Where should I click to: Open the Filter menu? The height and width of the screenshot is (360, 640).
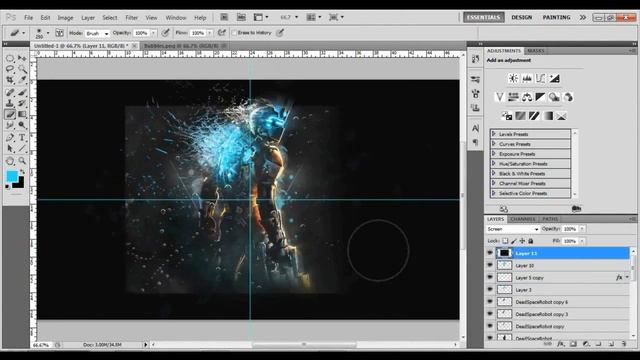click(131, 18)
